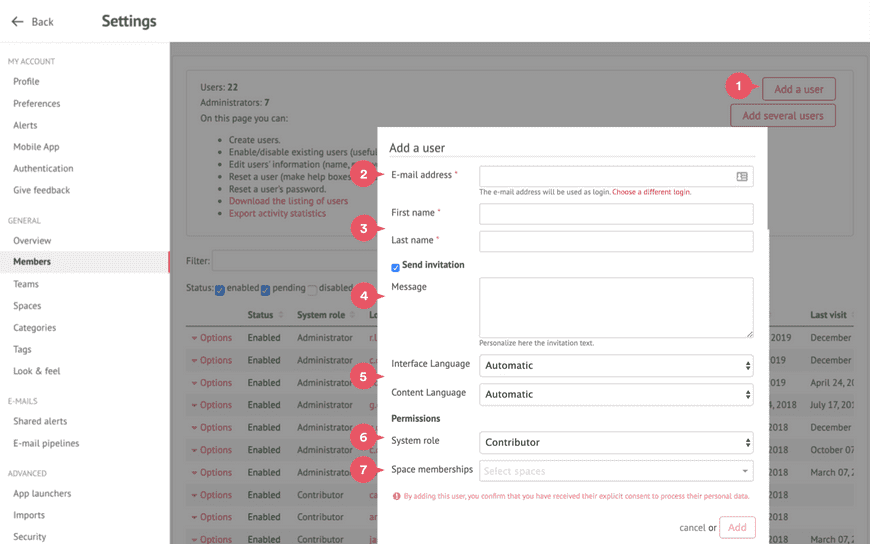Go to Mobile App settings
The width and height of the screenshot is (870, 544).
coord(36,147)
